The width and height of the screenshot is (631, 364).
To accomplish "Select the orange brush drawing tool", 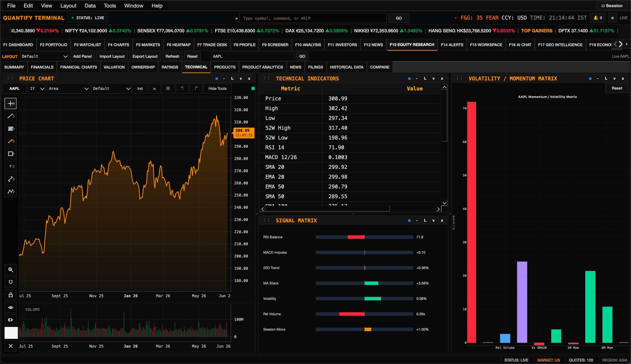I will click(x=11, y=141).
